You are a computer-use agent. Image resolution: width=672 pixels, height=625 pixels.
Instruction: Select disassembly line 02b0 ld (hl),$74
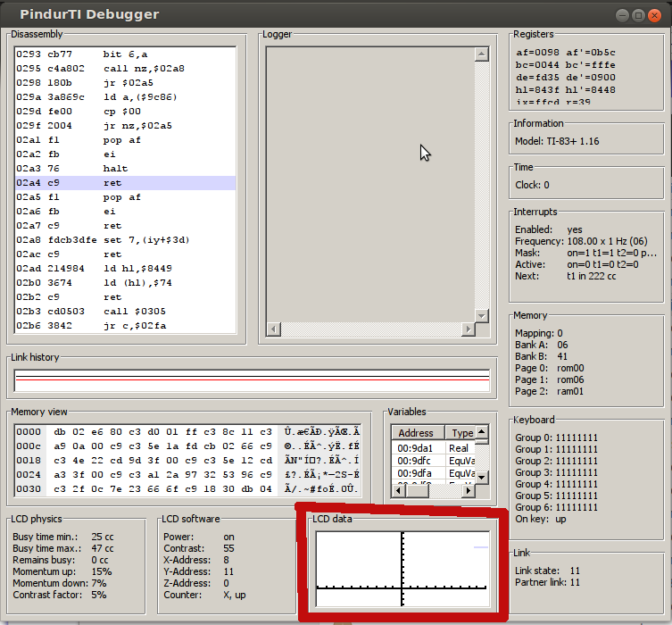(x=125, y=283)
